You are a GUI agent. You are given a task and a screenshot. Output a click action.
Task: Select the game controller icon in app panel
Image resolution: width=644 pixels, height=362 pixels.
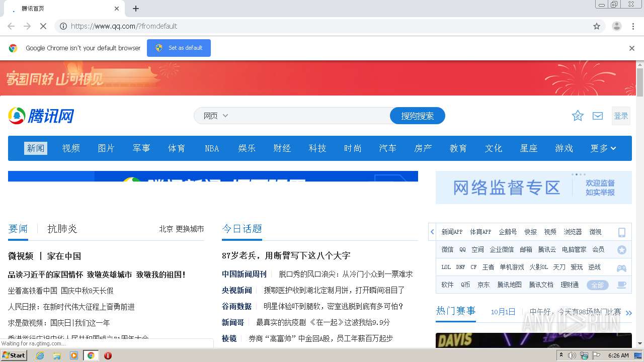[622, 267]
